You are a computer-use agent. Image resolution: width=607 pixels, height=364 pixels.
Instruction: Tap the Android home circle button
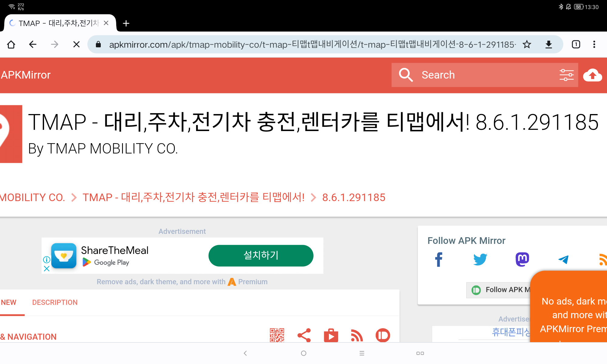(303, 353)
